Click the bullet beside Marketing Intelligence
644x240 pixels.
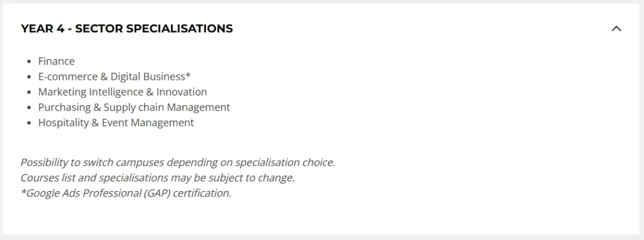click(29, 93)
